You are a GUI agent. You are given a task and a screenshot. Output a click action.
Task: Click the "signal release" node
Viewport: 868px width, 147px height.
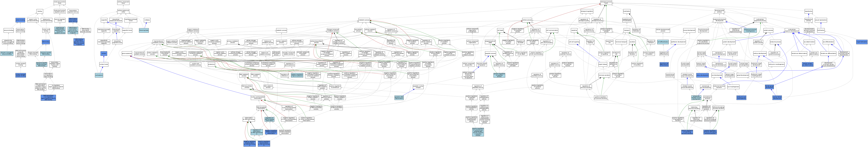(x=603, y=64)
